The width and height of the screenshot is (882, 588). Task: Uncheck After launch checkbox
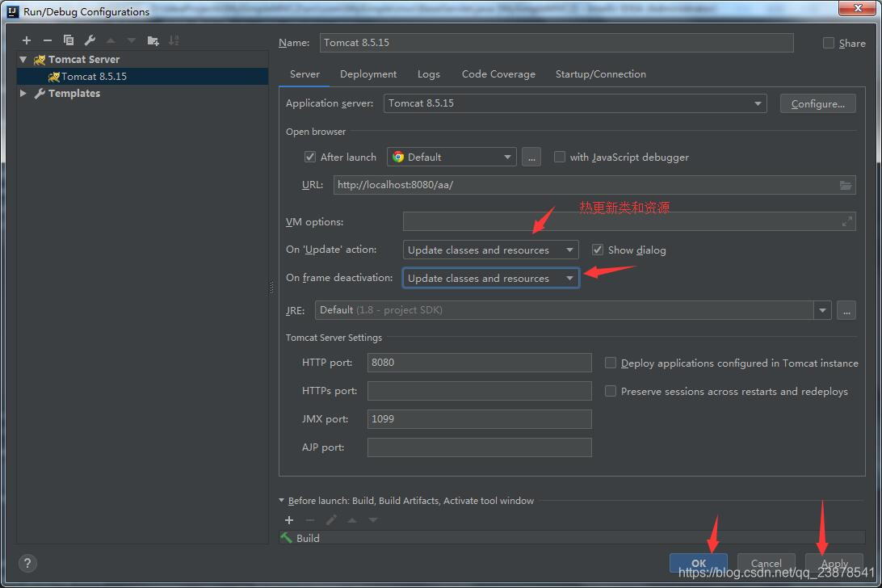[x=310, y=157]
